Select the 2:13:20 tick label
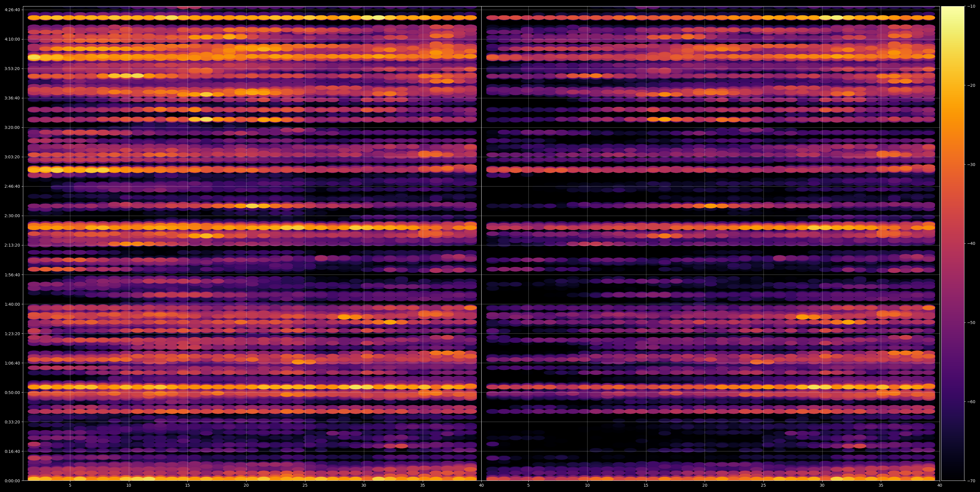 (12, 245)
